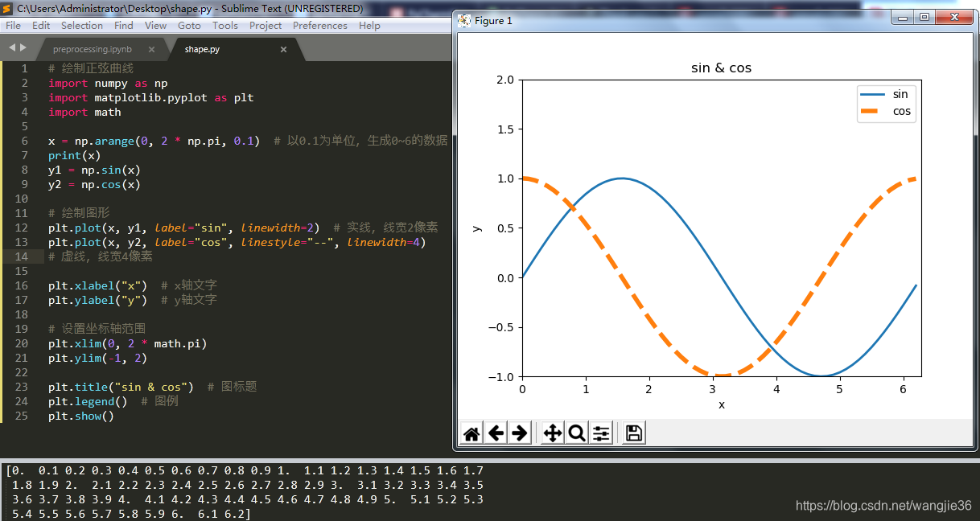Viewport: 980px width, 521px height.
Task: Click the first output row starting '[0. 0.1'
Action: pyautogui.click(x=245, y=470)
